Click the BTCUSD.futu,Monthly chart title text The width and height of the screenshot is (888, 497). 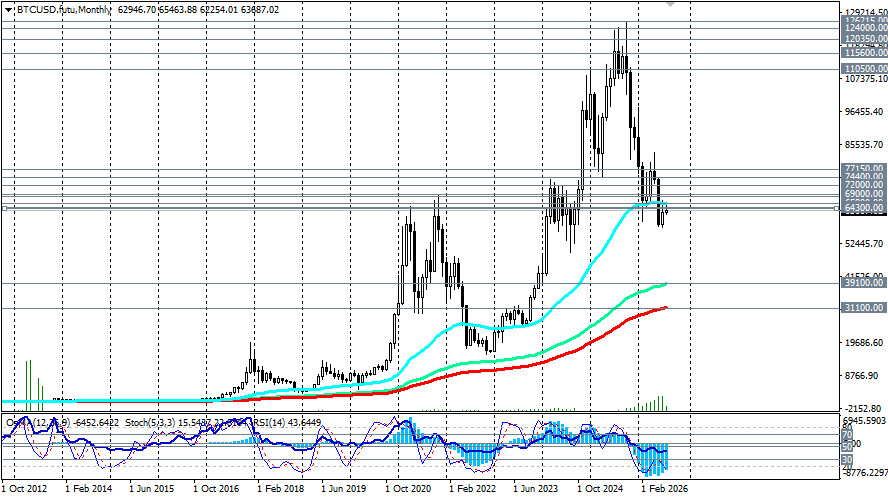coord(62,10)
